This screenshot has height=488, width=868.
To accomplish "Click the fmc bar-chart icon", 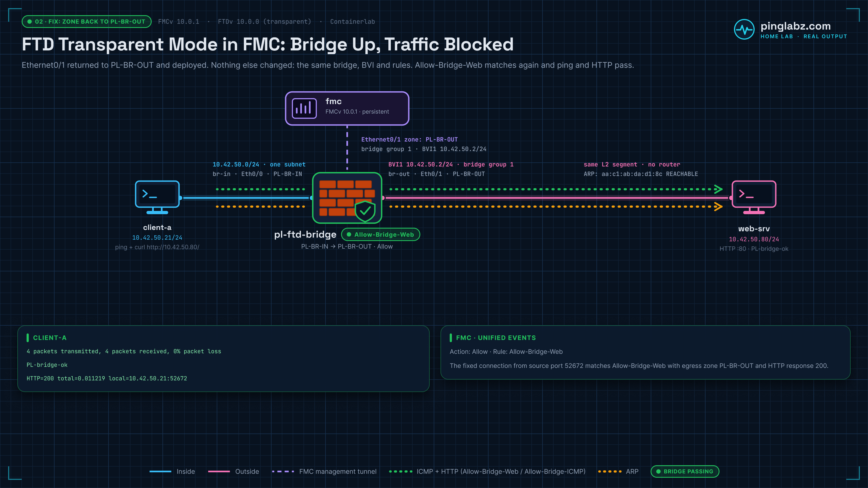I will [x=304, y=108].
